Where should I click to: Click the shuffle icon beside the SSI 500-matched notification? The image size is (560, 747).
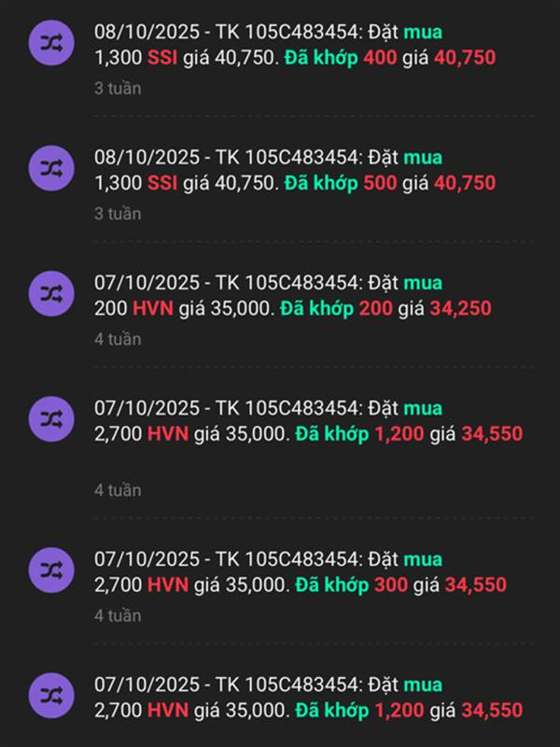[52, 169]
